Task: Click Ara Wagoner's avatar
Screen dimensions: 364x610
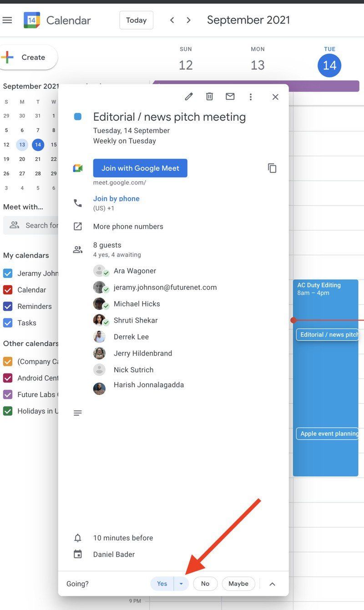Action: [99, 271]
